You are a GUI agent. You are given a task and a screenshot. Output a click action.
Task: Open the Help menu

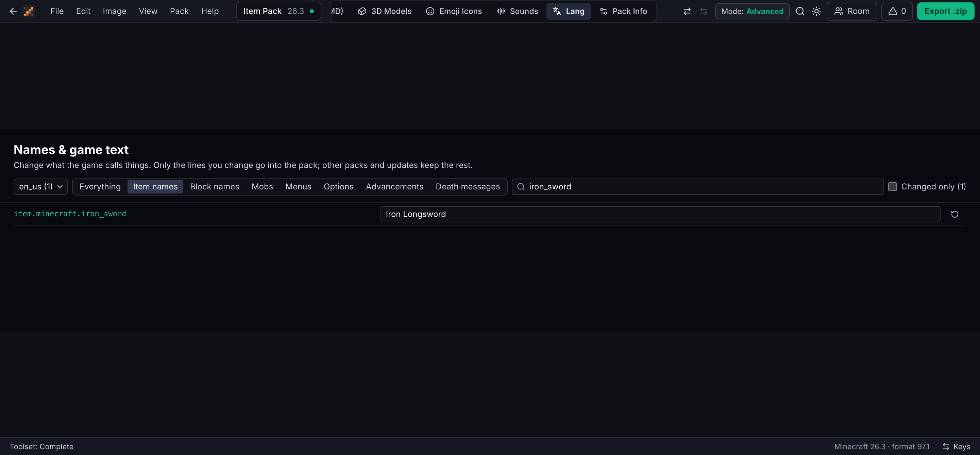(209, 12)
